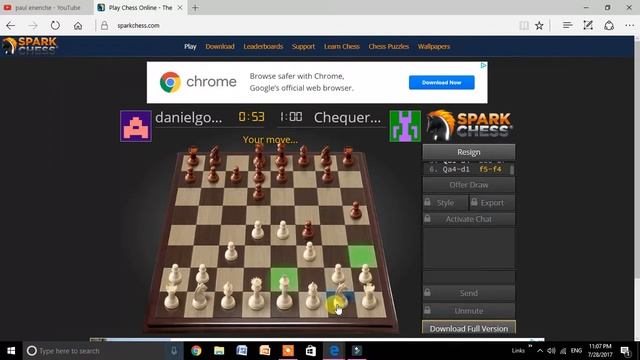Switch to the YouTube tab

(x=47, y=7)
